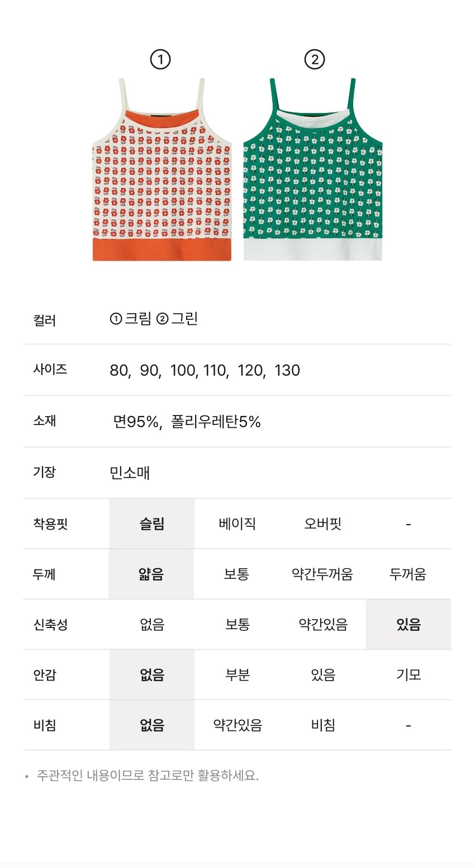The image size is (475, 868).
Task: Click the 면95% material text
Action: (136, 422)
